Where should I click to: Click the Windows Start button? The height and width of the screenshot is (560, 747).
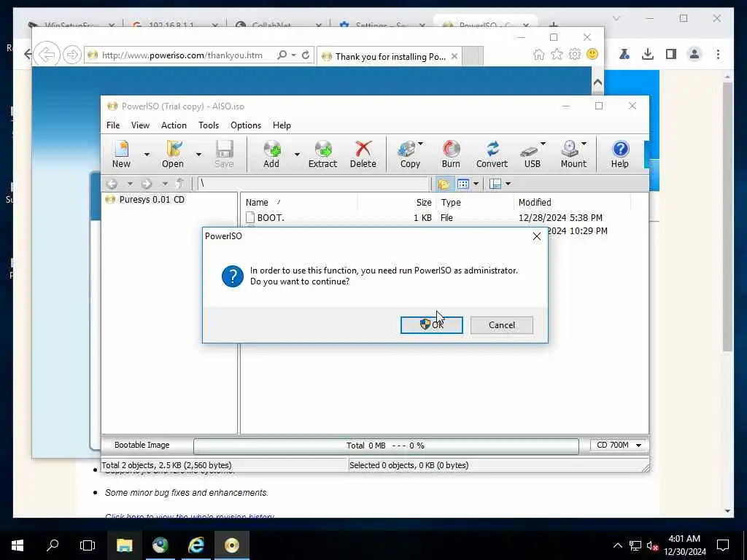click(18, 545)
